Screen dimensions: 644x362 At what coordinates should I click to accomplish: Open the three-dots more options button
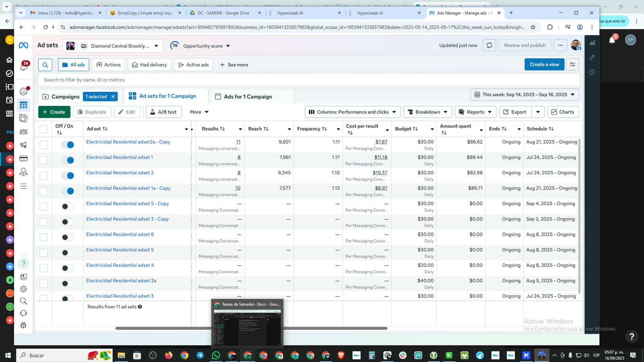[x=560, y=45]
